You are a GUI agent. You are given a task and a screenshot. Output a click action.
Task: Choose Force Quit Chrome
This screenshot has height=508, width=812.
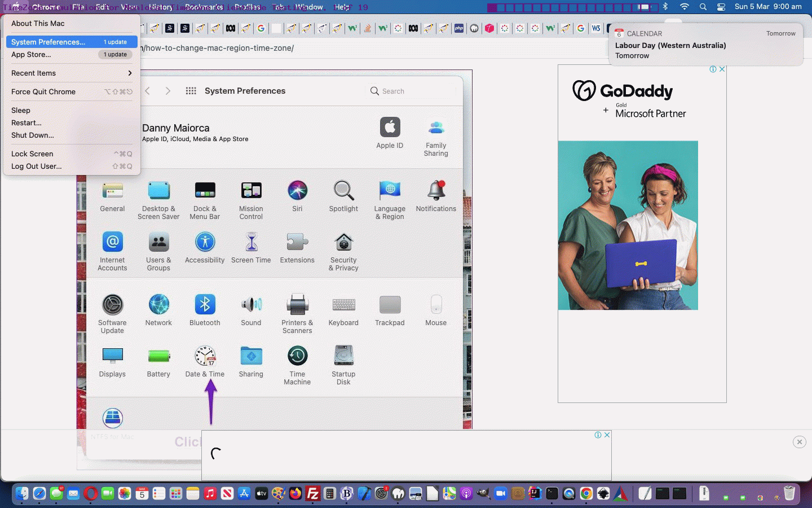[x=72, y=91]
